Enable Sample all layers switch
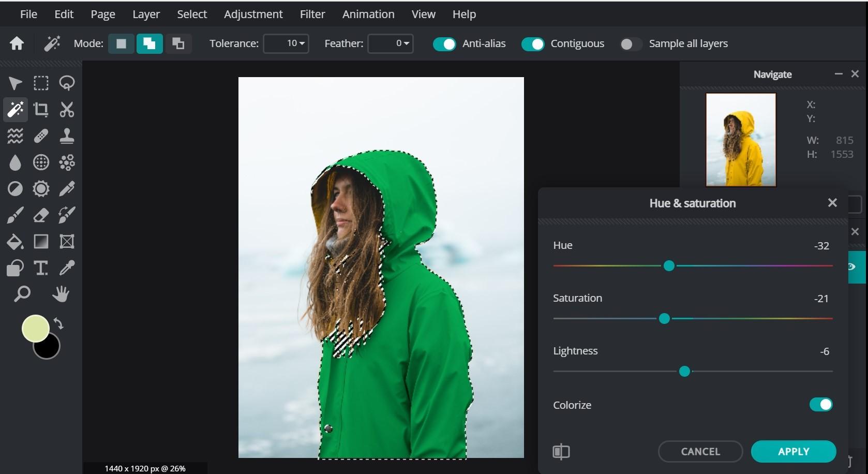868x474 pixels. tap(631, 44)
